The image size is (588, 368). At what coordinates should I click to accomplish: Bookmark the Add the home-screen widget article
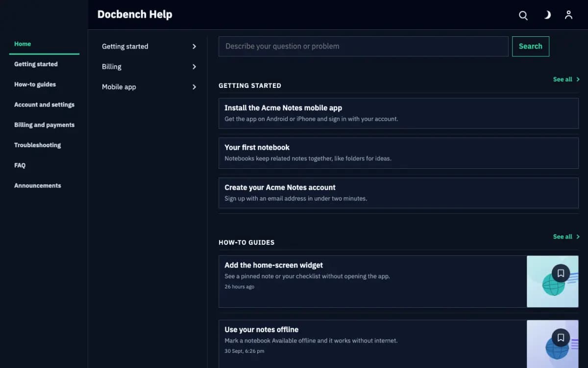coord(561,273)
